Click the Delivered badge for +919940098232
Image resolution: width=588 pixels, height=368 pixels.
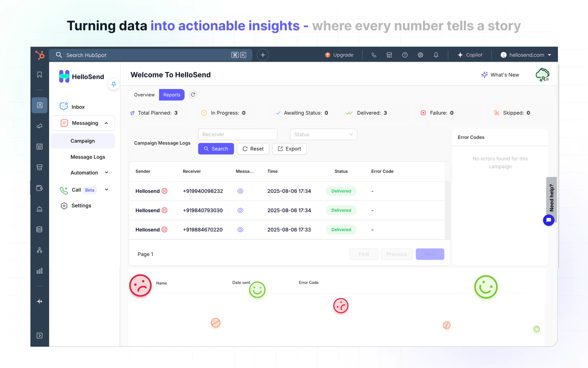[x=341, y=191]
